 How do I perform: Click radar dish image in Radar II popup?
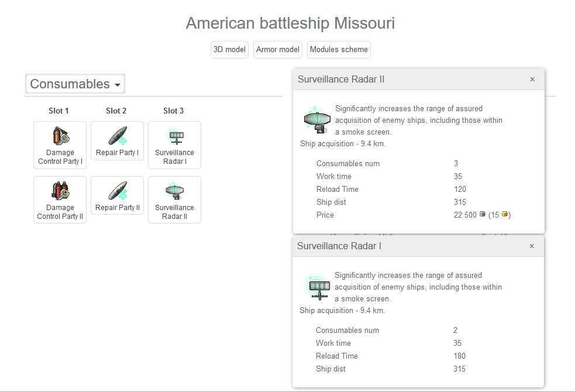click(317, 119)
